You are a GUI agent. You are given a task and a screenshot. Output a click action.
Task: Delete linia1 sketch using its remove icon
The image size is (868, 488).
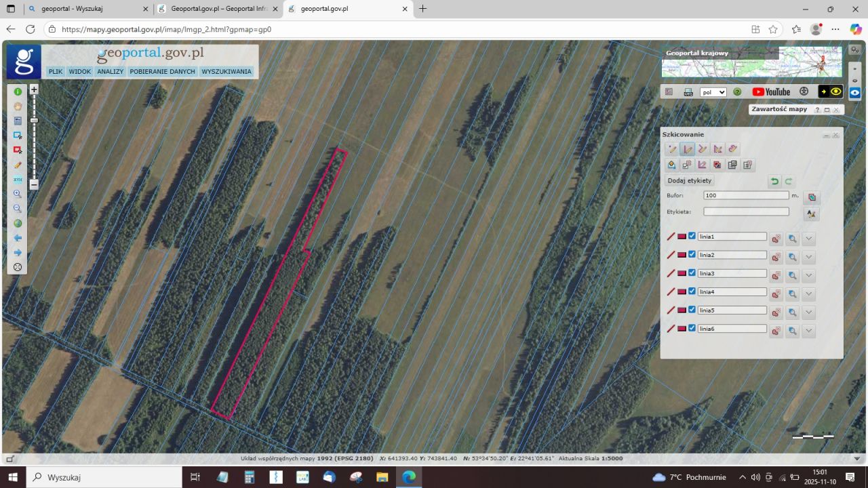pos(776,239)
